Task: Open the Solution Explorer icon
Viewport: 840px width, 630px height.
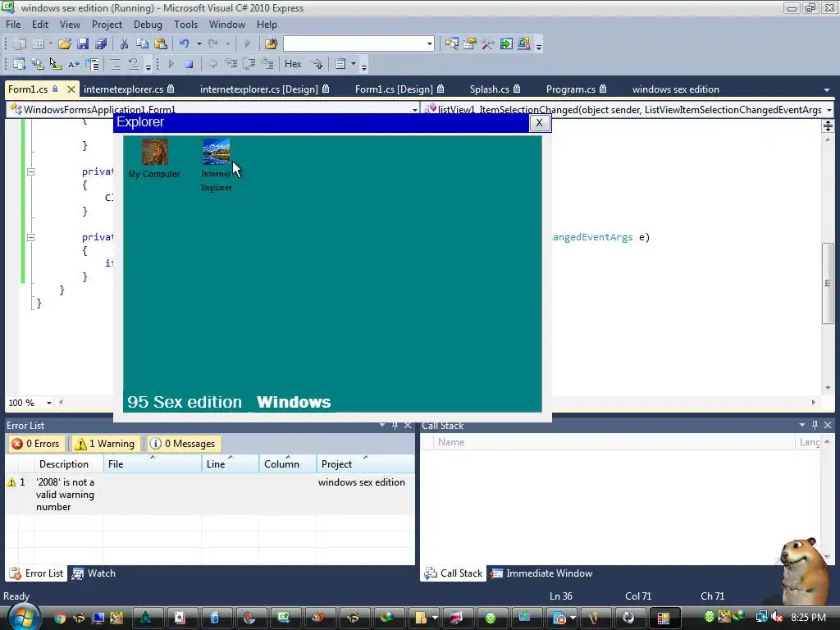Action: click(x=452, y=44)
